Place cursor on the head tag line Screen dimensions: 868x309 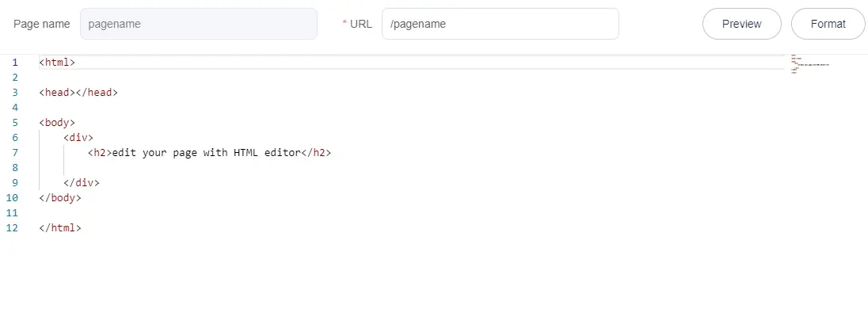(x=78, y=93)
